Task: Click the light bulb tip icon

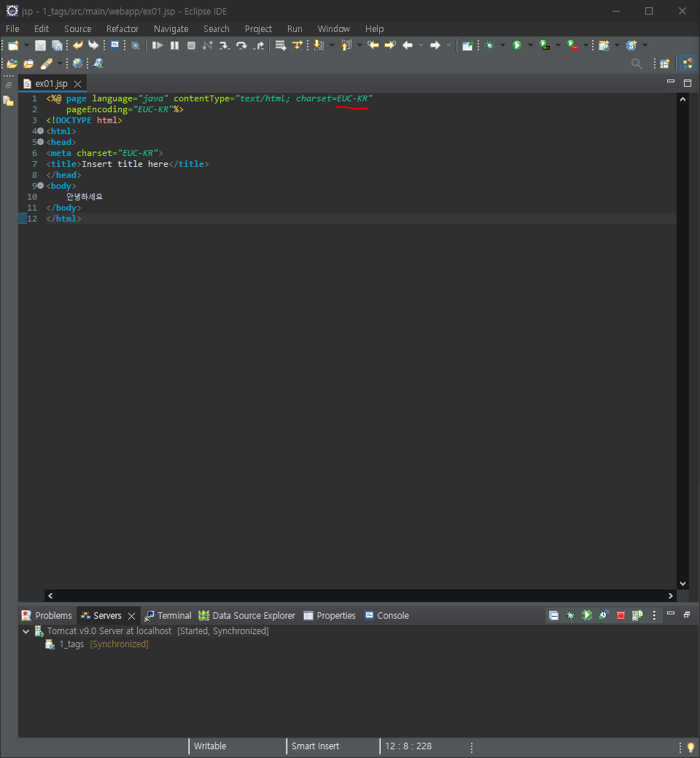Action: click(x=691, y=747)
